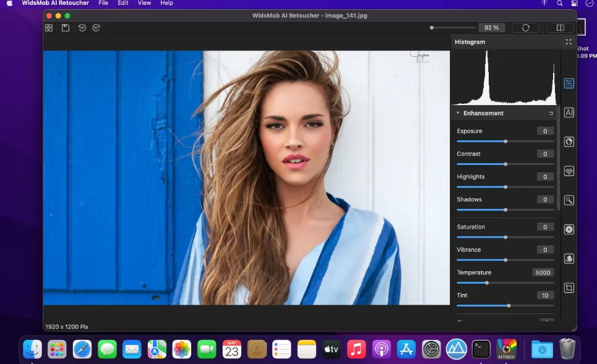Open Spotlight search in the menu bar

point(559,3)
